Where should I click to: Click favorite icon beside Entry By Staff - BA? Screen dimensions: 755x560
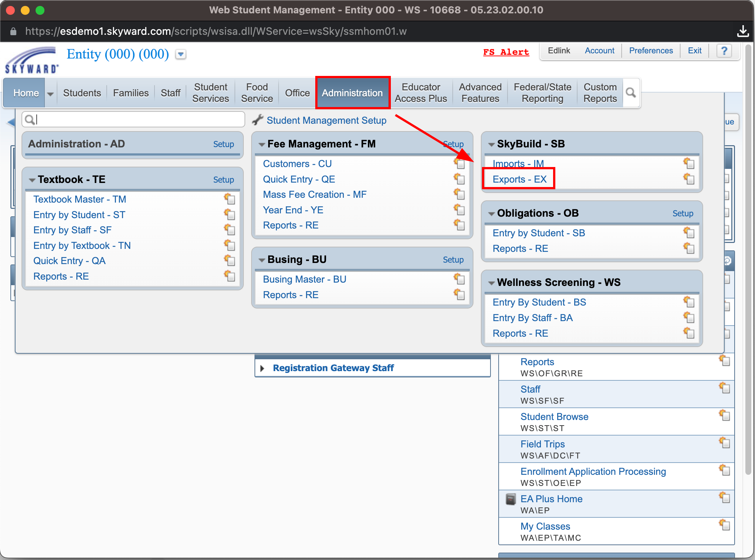coord(689,317)
